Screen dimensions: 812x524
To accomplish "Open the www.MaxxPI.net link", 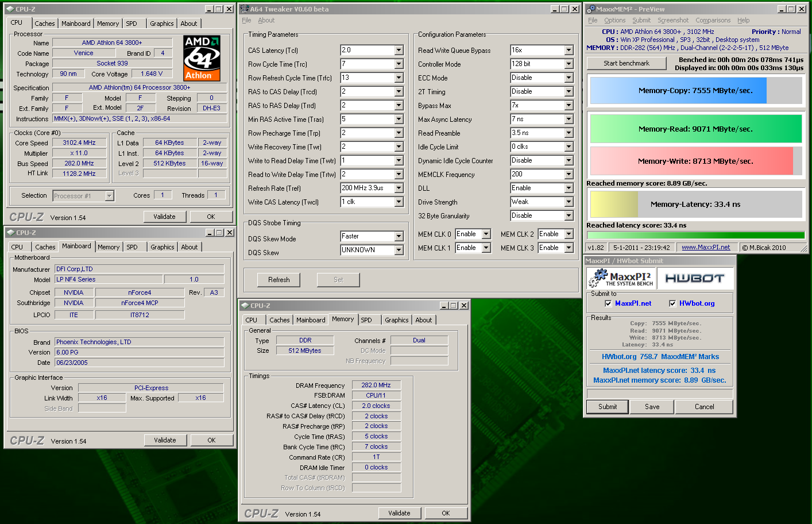I will click(x=706, y=248).
